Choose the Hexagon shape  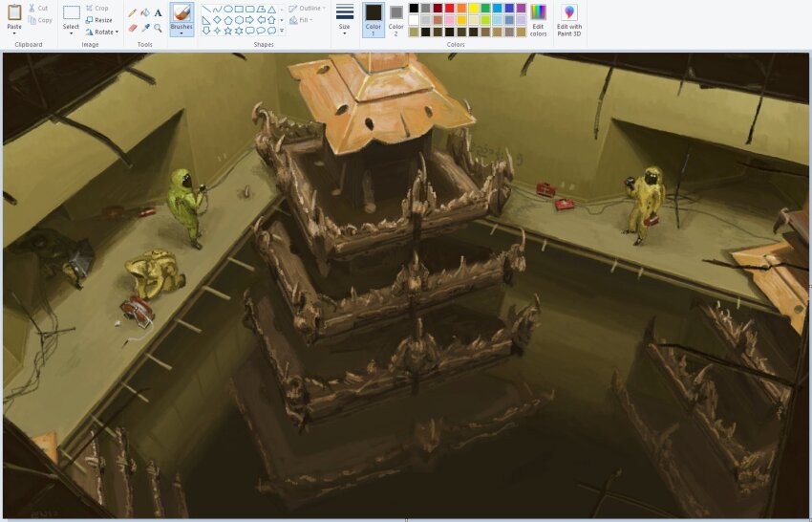(239, 20)
